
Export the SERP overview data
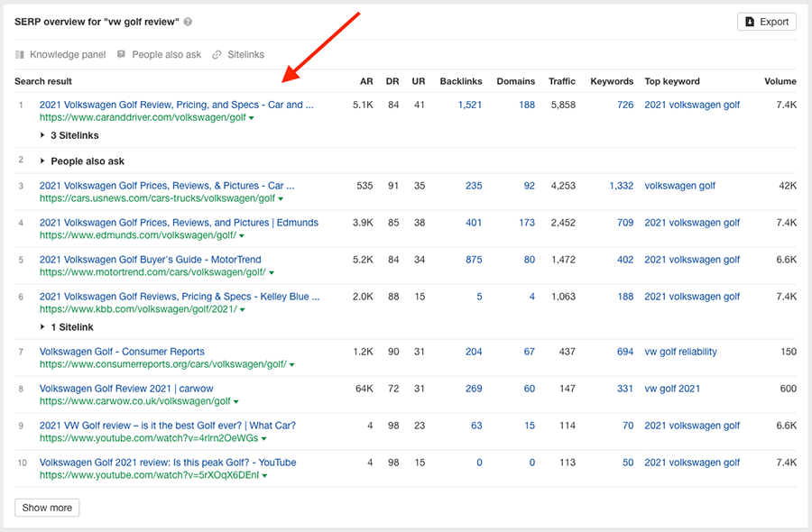click(x=766, y=22)
